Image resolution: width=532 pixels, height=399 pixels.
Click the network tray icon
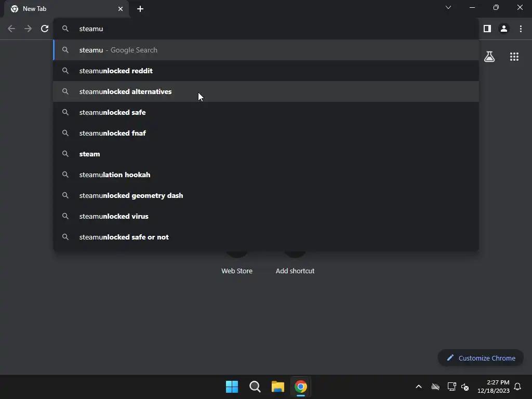point(451,387)
